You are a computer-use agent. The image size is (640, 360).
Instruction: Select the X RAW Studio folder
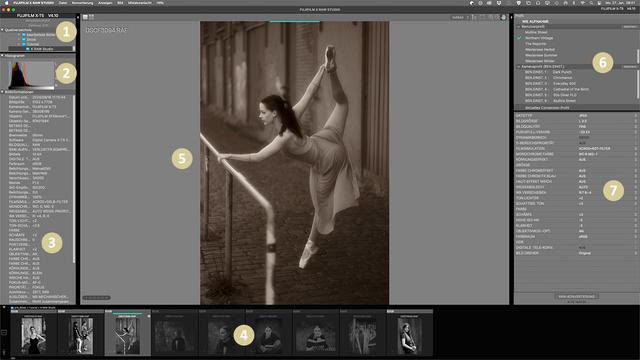(42, 49)
